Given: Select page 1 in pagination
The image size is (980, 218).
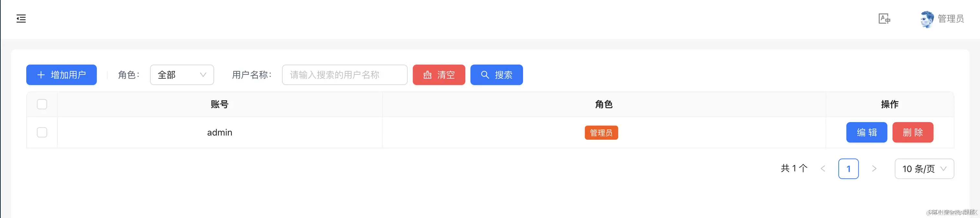Looking at the screenshot, I should [x=849, y=168].
